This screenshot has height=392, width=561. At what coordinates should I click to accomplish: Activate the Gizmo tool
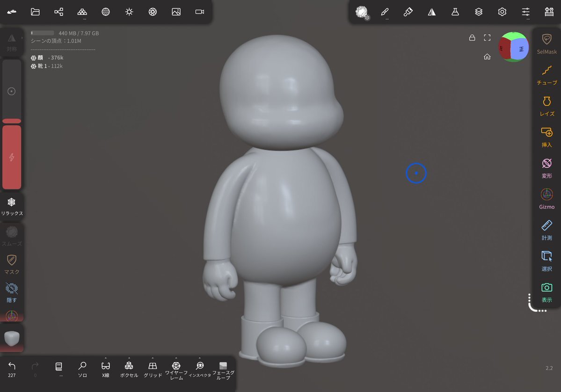point(546,199)
